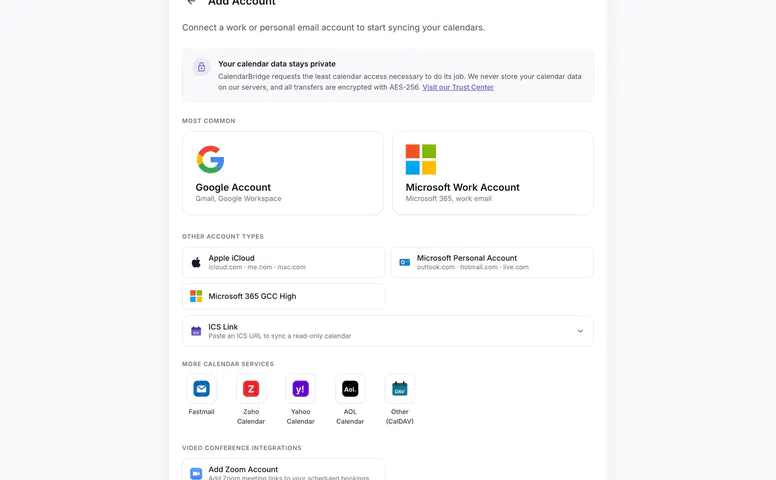
Task: Click the Zoom camera icon
Action: click(196, 474)
